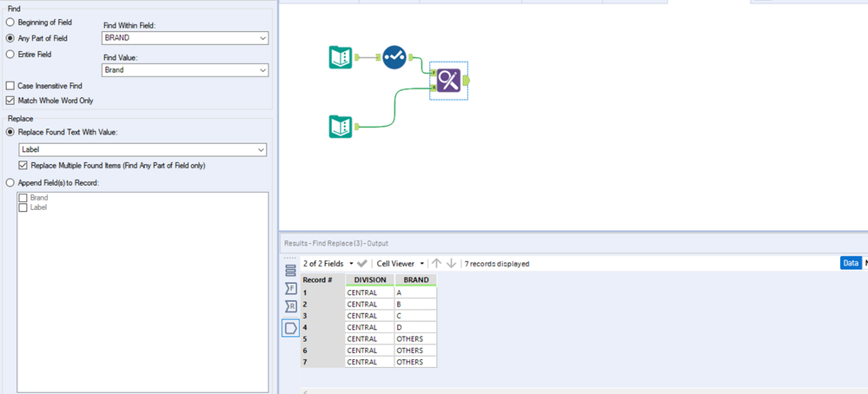Click the DIVISION column header
The width and height of the screenshot is (868, 394).
coord(370,279)
